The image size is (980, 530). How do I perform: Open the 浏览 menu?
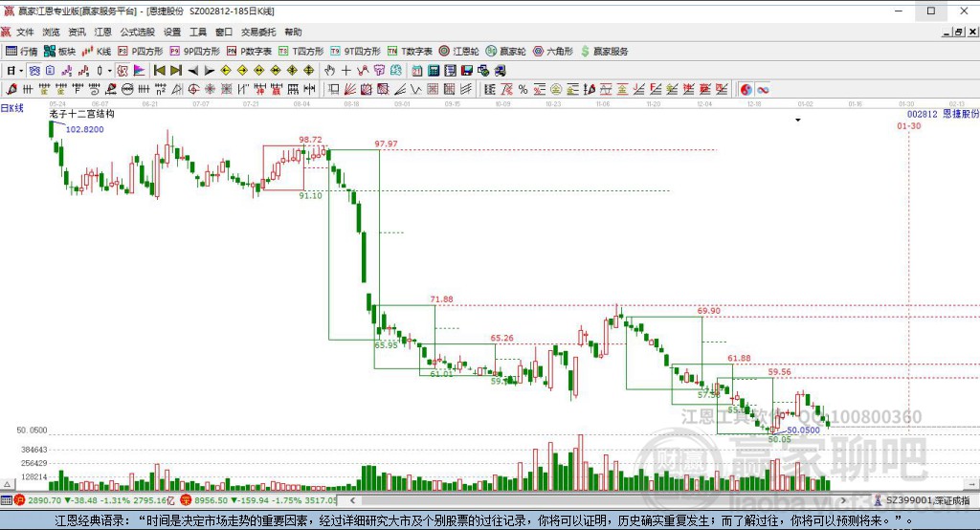[x=52, y=32]
